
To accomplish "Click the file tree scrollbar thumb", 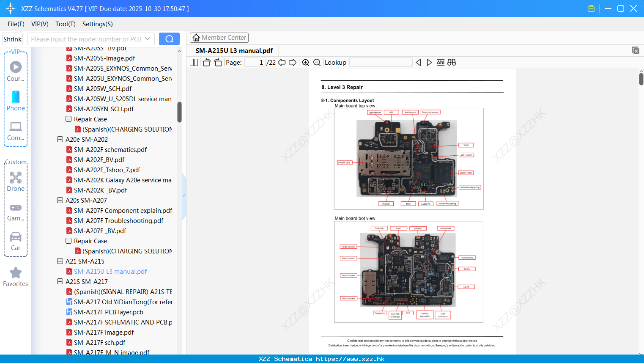I will pyautogui.click(x=179, y=112).
